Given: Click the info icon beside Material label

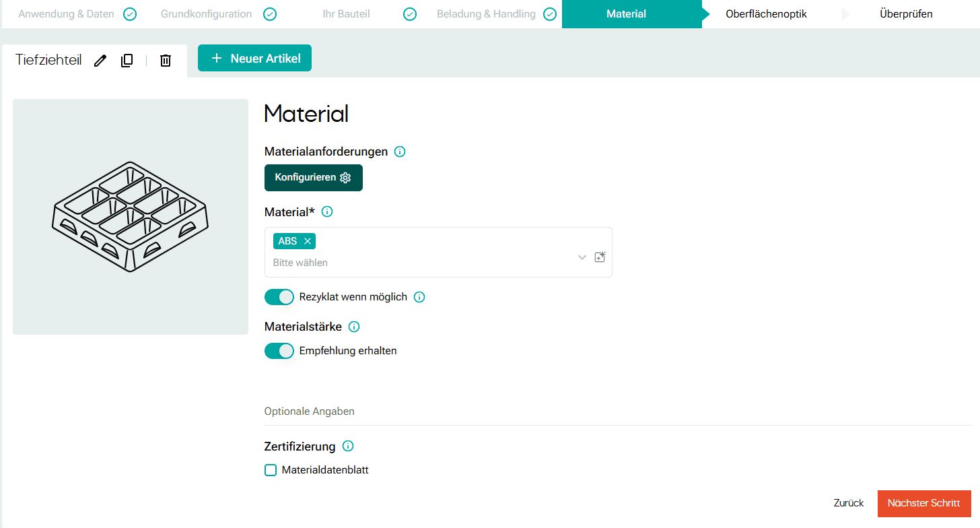Looking at the screenshot, I should click(327, 211).
